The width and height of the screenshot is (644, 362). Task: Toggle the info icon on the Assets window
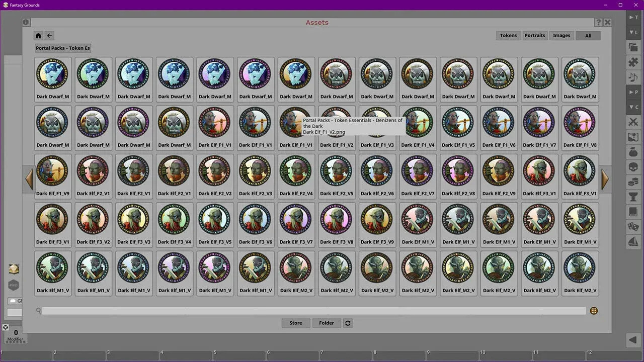point(26,22)
